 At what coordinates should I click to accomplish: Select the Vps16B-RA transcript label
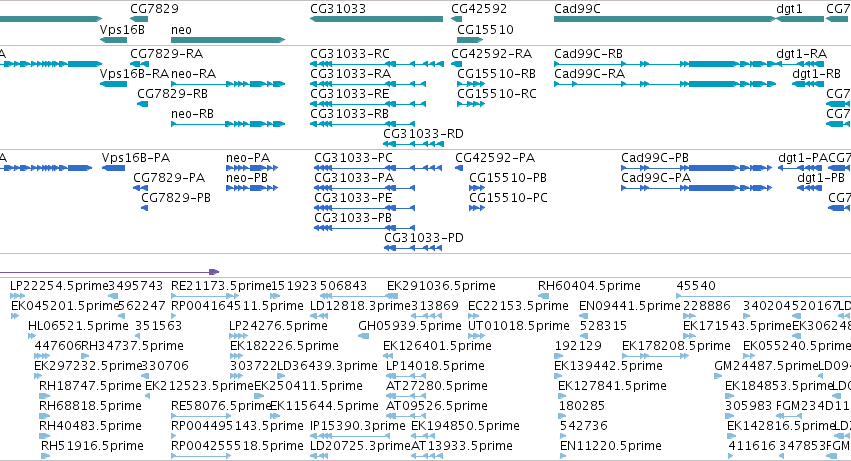(x=135, y=74)
